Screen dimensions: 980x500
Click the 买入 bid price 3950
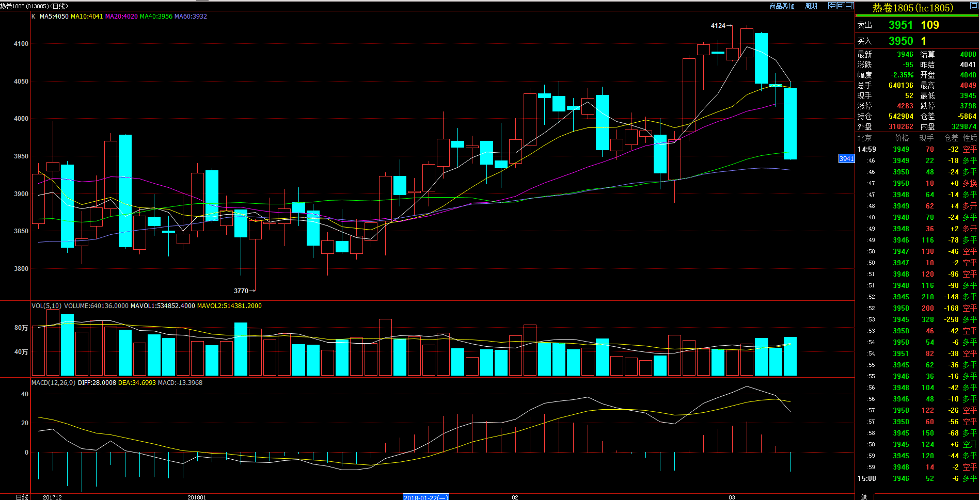900,41
